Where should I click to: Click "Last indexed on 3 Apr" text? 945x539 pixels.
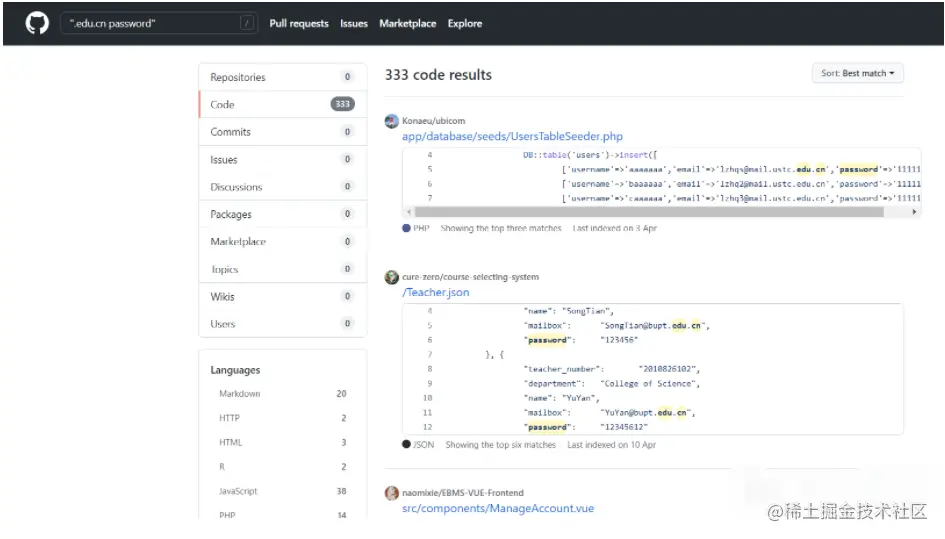tap(614, 228)
